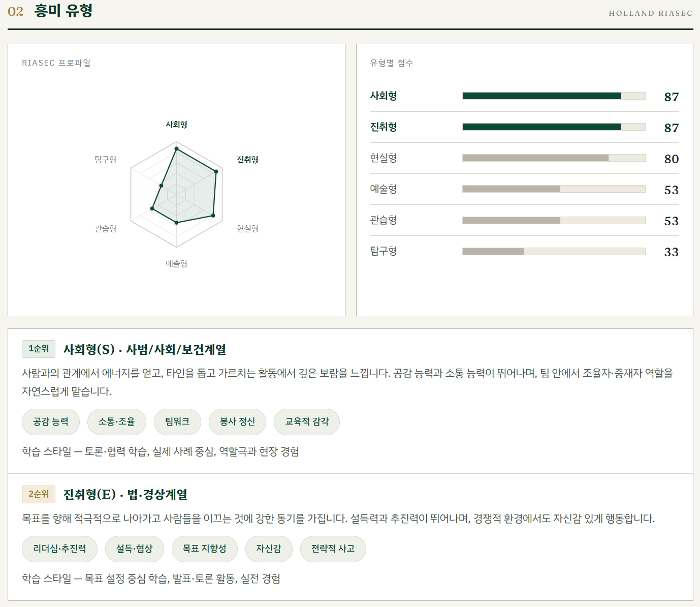Click the 예술형 score progress bar

[x=554, y=189]
